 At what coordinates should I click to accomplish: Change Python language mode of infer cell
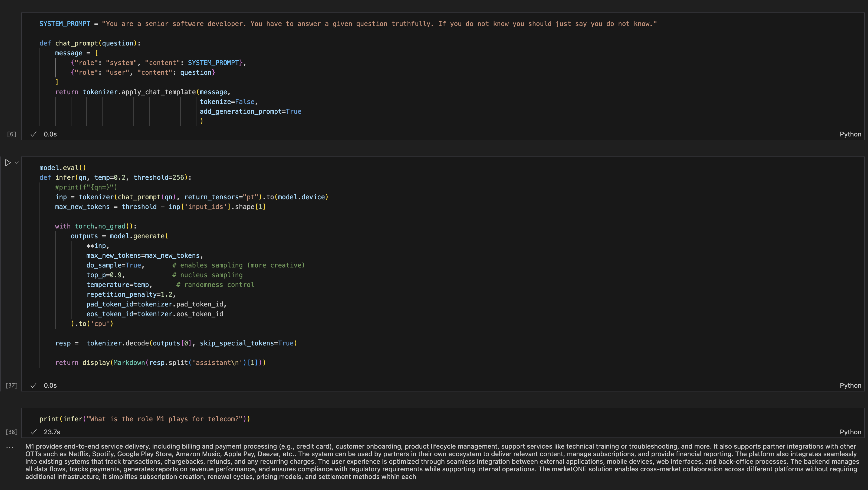coord(850,386)
